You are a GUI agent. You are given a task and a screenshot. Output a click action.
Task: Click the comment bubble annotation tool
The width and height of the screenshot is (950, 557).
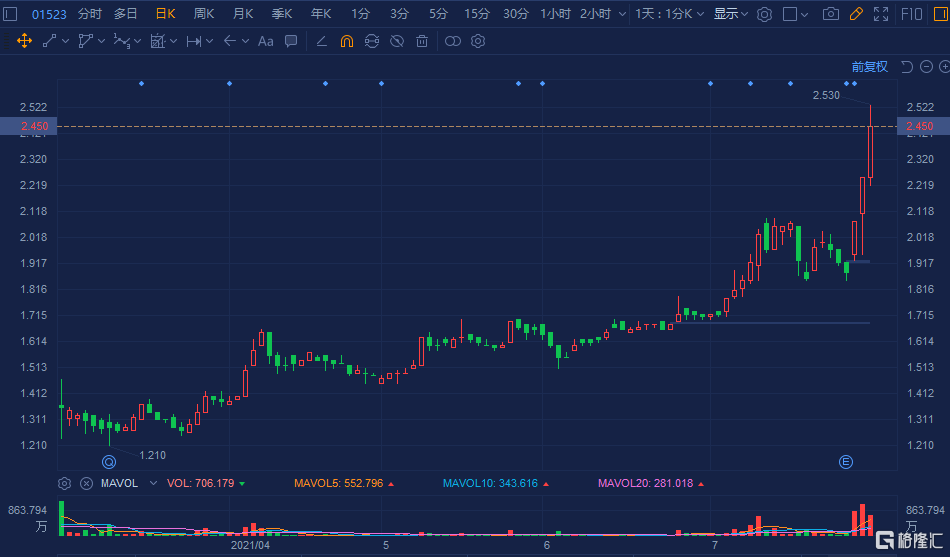pyautogui.click(x=291, y=41)
